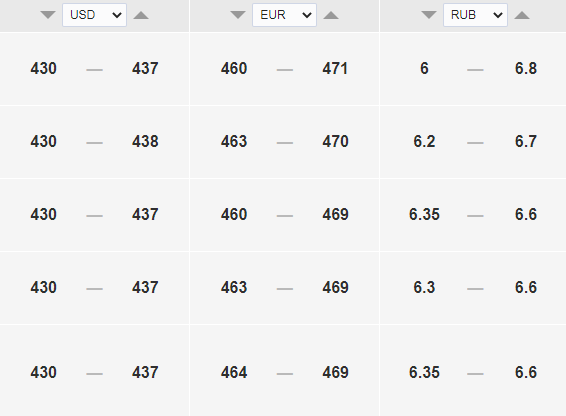Sort RUB sell rate ascending arrow
566x416 pixels.
(x=522, y=15)
